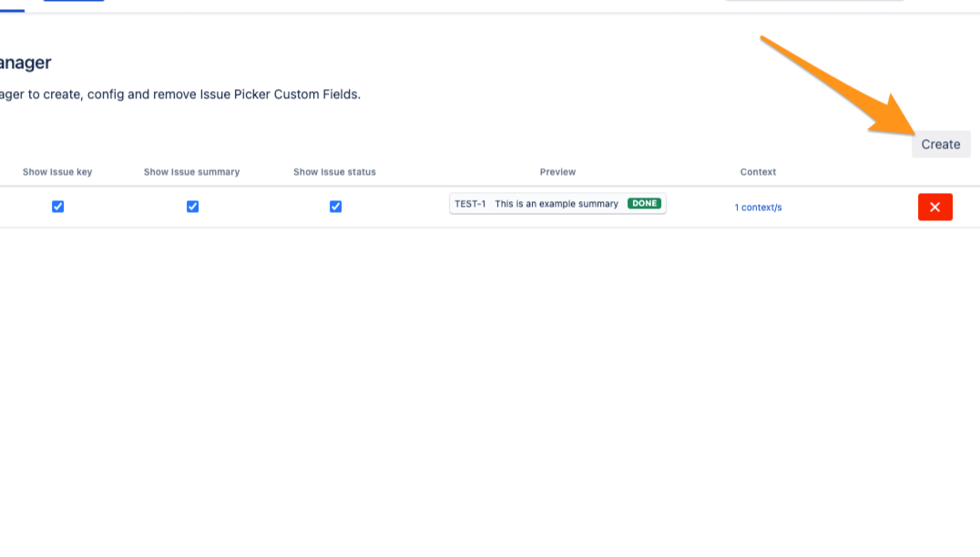Uncheck Show Issue key
Viewport: 980px width, 557px height.
coord(57,206)
